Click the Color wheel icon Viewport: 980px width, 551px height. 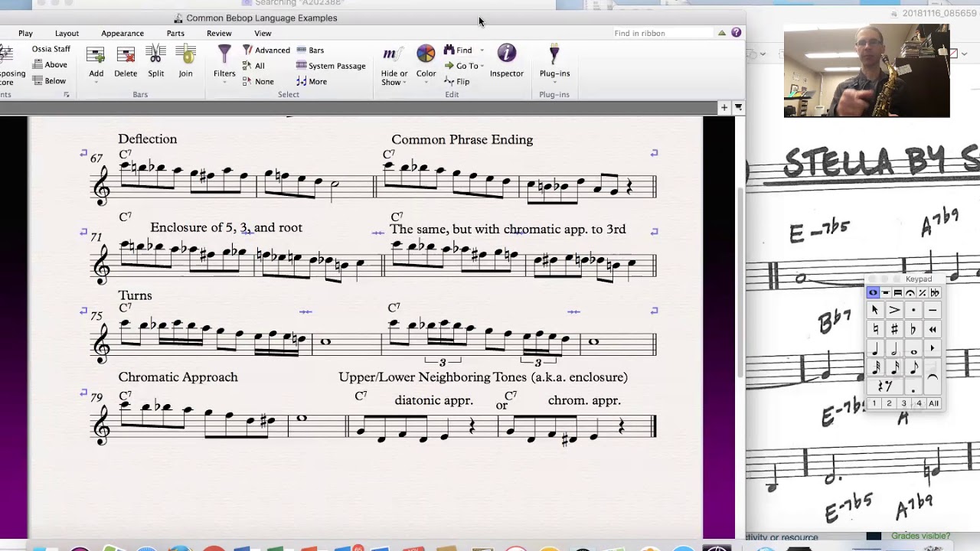pos(426,53)
